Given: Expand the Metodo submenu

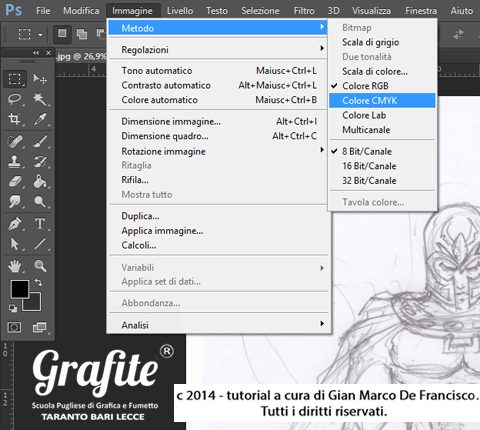Looking at the screenshot, I should point(218,28).
